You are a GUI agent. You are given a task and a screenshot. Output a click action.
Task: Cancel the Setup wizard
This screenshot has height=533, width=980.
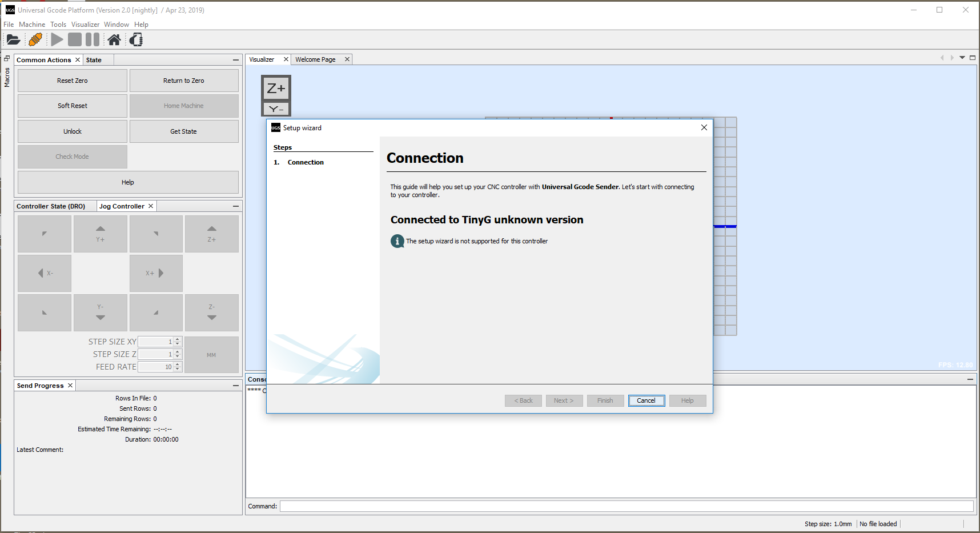coord(646,400)
